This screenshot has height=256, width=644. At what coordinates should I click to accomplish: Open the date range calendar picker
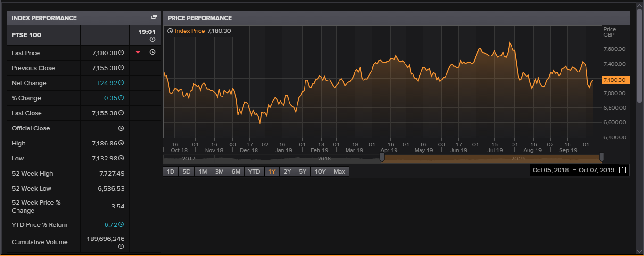622,170
